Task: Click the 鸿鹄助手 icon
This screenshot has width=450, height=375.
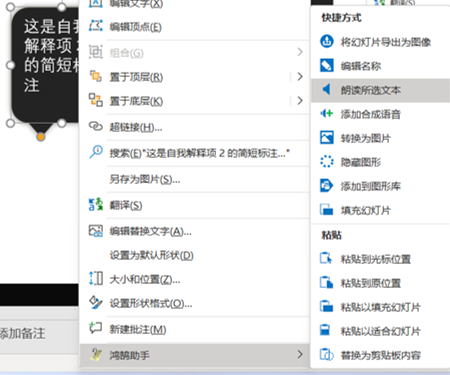Action: [96, 355]
